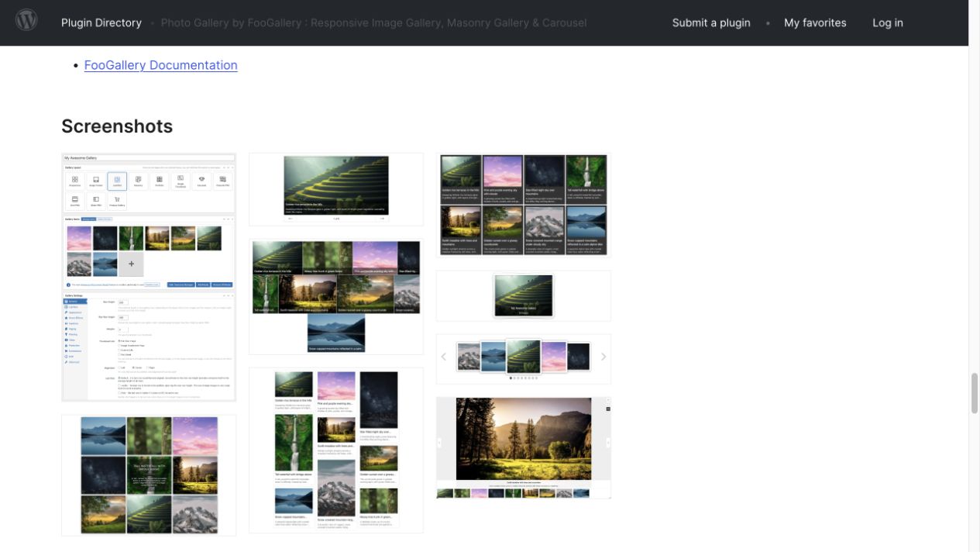Screen dimensions: 980x552
Task: Open the nine-tile square grid gallery screenshot
Action: click(x=149, y=474)
